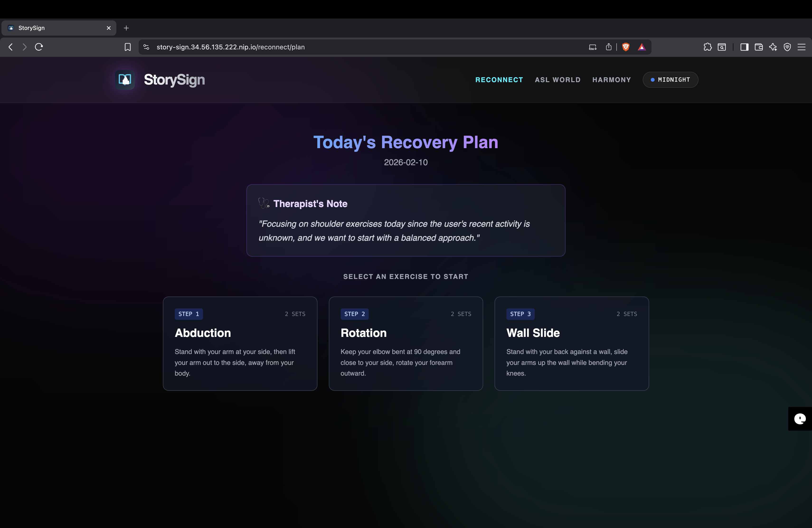Open the RECONNECT nav item
This screenshot has width=812, height=528.
click(x=499, y=80)
